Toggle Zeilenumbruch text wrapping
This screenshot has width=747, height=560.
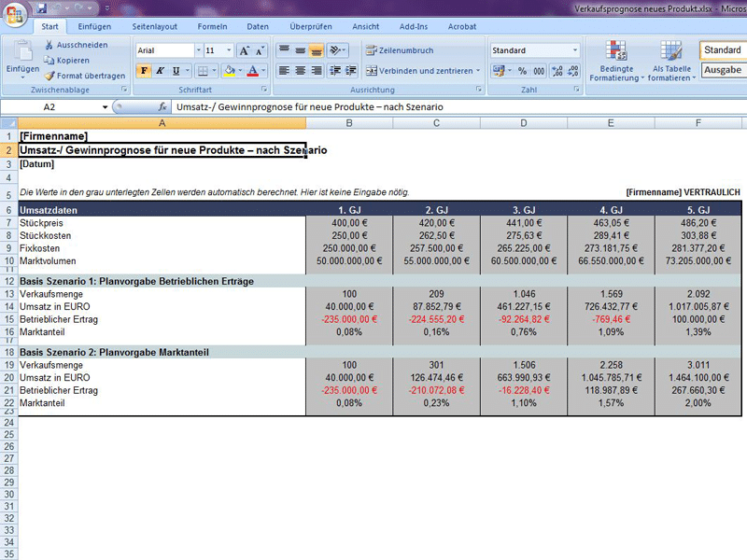click(x=400, y=50)
